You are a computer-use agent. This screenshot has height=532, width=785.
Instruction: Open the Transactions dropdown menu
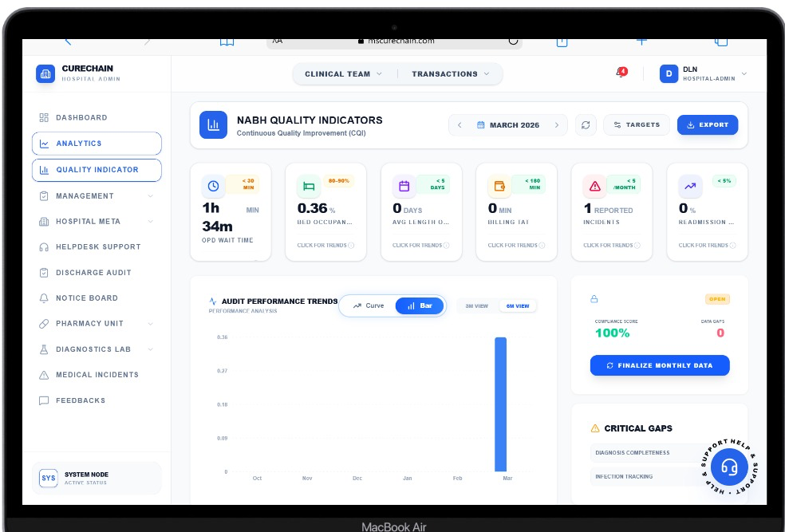tap(451, 74)
